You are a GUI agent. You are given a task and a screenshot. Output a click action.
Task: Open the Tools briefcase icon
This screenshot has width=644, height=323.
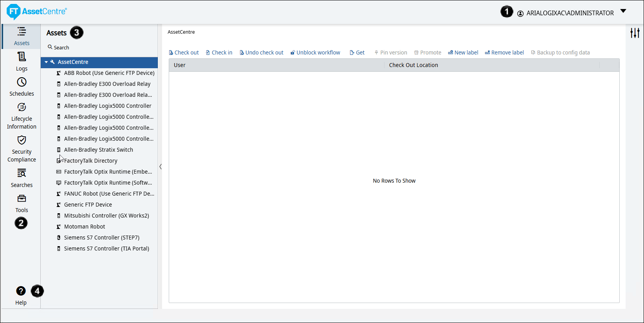tap(22, 198)
